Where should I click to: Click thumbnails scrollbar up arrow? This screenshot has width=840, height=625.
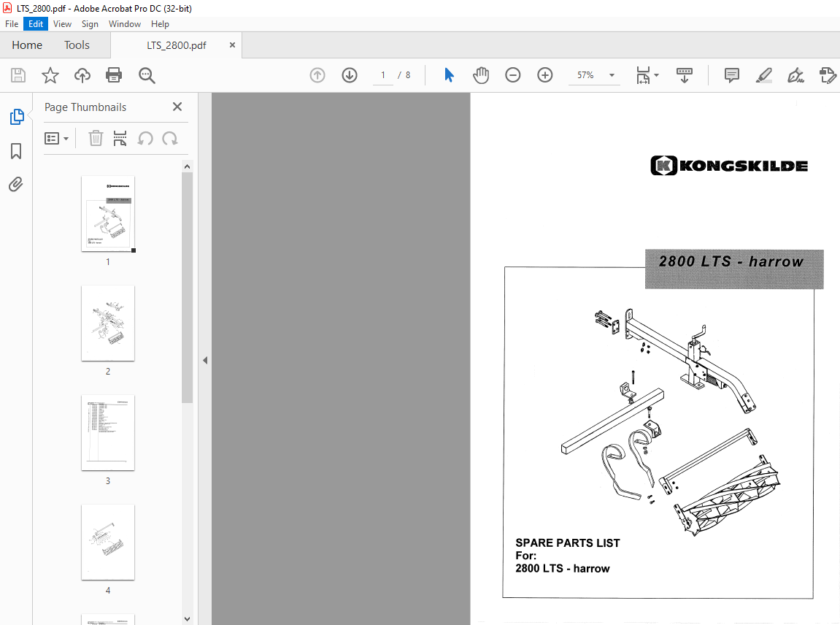click(x=187, y=166)
